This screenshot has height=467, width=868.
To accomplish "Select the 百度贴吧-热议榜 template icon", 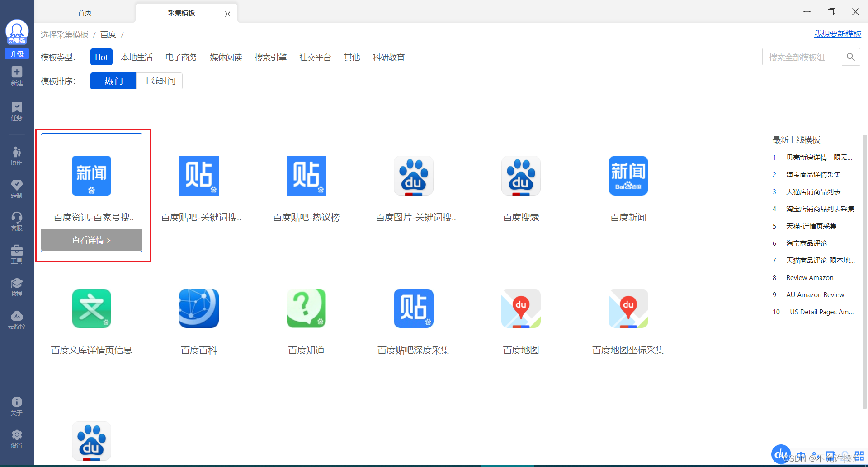I will pos(306,176).
